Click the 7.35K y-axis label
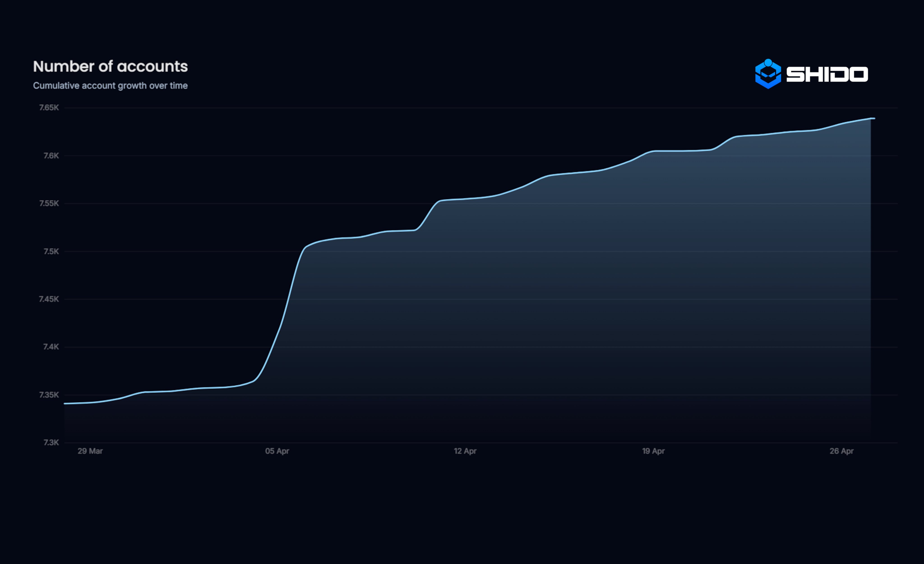The image size is (924, 564). [x=49, y=395]
